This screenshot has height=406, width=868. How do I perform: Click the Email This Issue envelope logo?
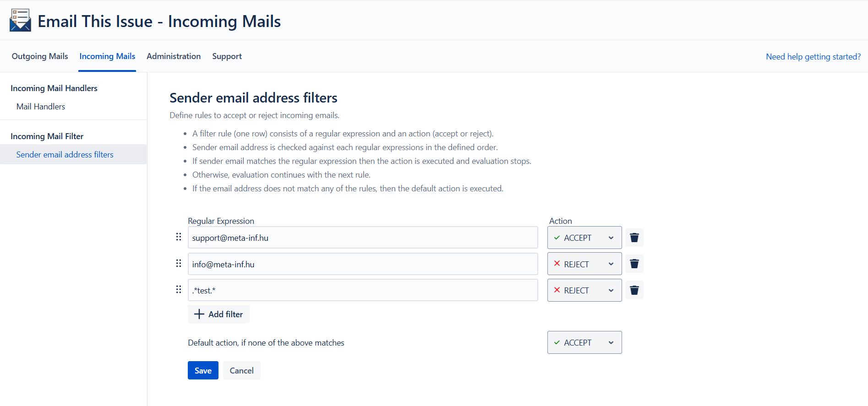(20, 21)
